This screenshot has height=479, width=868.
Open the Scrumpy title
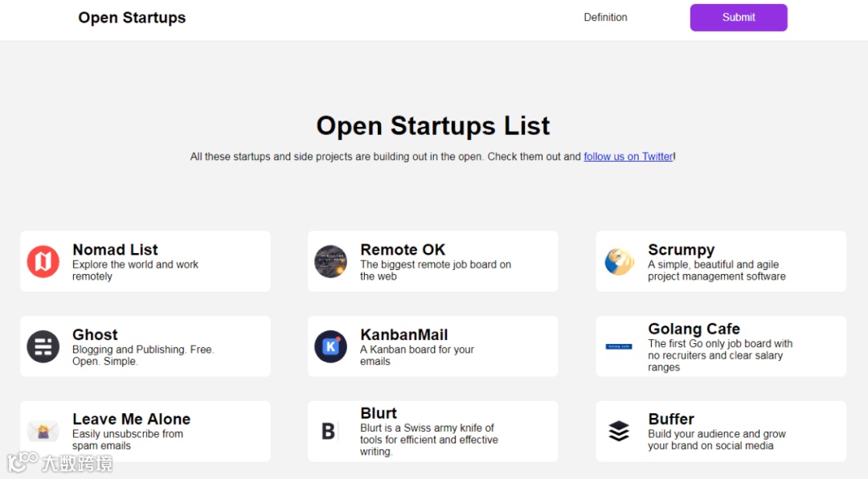[x=682, y=250]
